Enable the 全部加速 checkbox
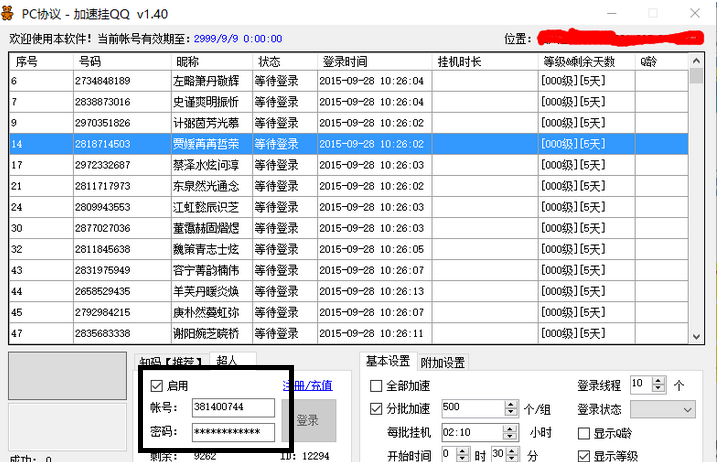 [x=376, y=386]
